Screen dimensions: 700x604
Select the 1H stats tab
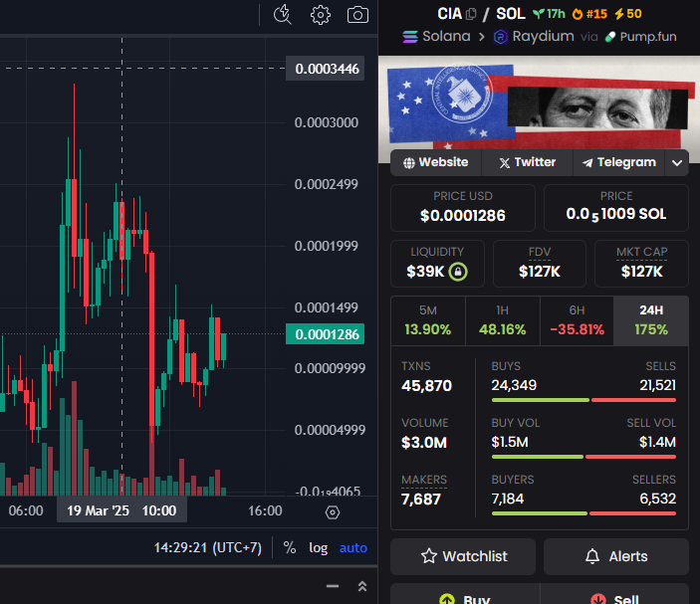[502, 320]
